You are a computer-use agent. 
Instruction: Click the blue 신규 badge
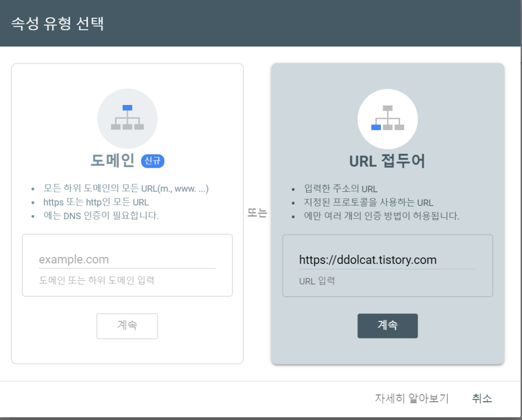pos(152,161)
